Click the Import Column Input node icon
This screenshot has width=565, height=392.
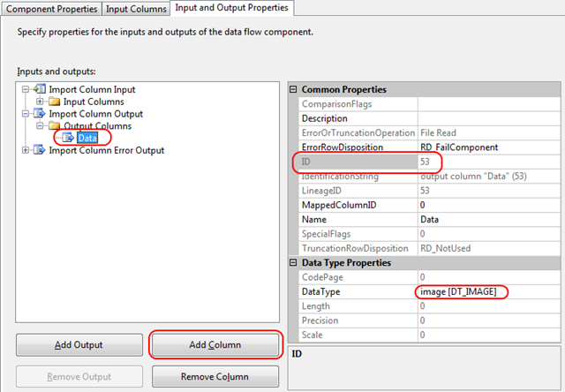pyautogui.click(x=38, y=89)
